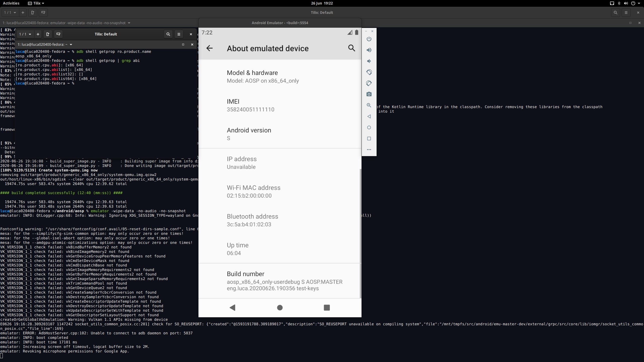644x362 pixels.
Task: Take a screenshot with the camera icon
Action: (x=369, y=94)
